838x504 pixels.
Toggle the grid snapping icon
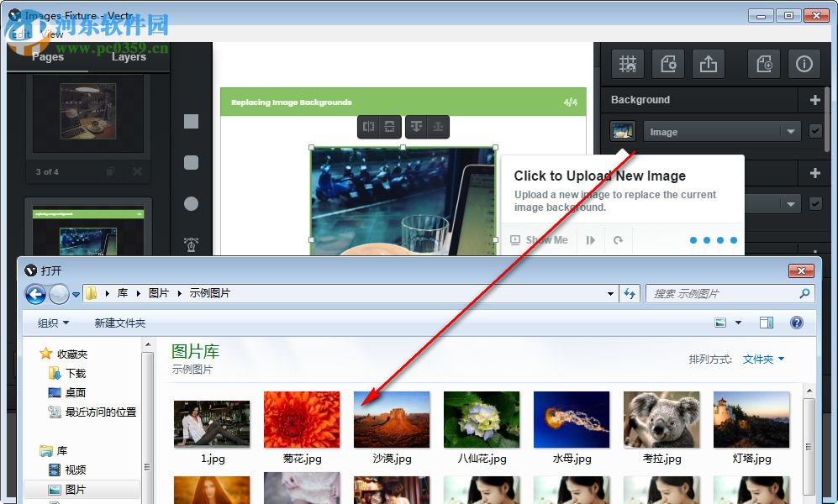(627, 64)
